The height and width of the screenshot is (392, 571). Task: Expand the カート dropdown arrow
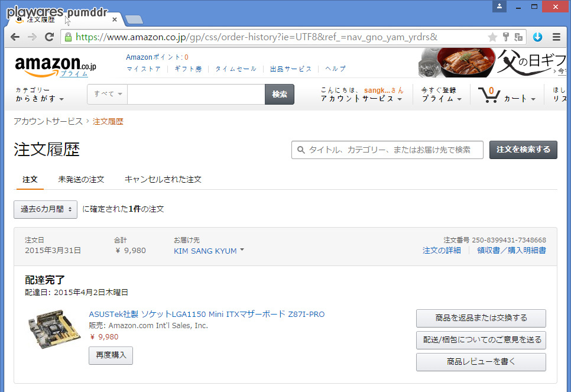pos(533,99)
